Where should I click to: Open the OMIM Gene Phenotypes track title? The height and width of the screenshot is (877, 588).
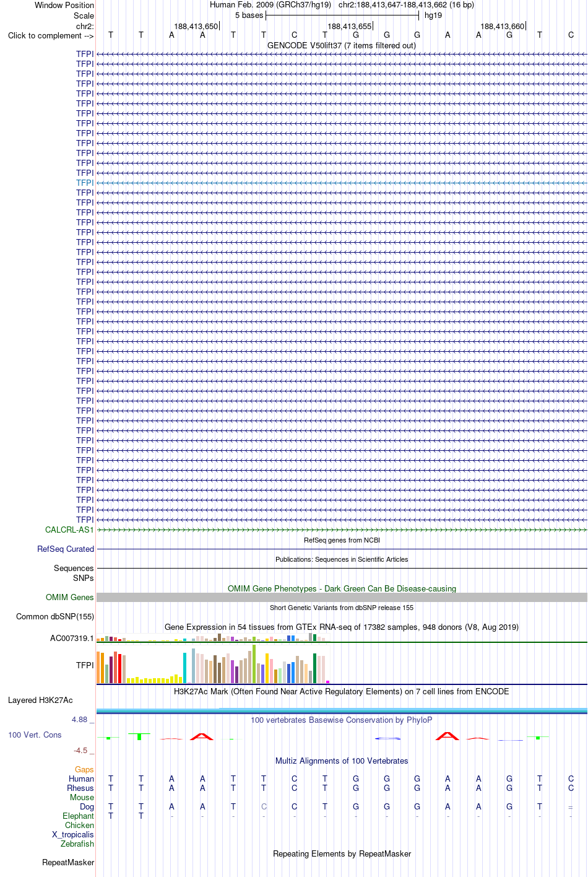tap(342, 588)
